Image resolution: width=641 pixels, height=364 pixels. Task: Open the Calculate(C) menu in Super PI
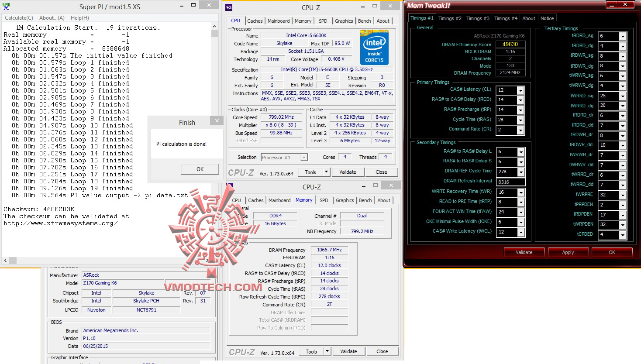[19, 18]
